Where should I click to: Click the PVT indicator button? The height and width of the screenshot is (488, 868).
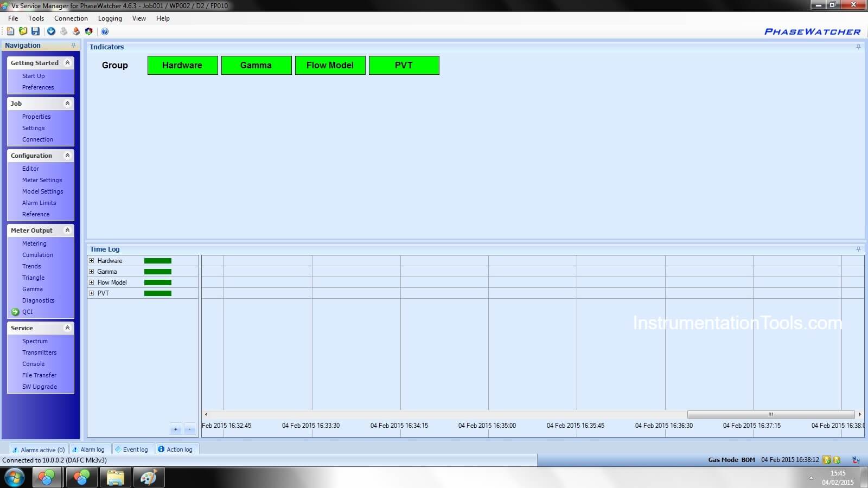[x=404, y=65]
